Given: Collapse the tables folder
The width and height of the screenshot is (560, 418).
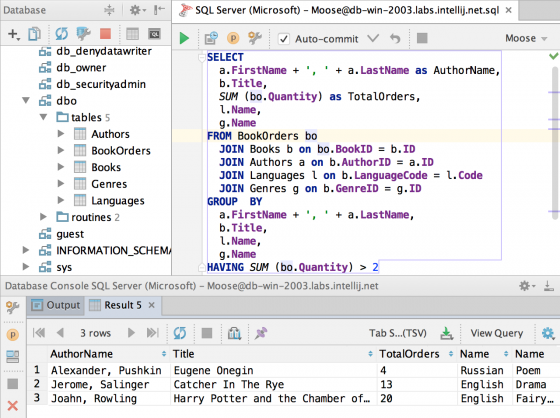Looking at the screenshot, I should click(x=43, y=117).
